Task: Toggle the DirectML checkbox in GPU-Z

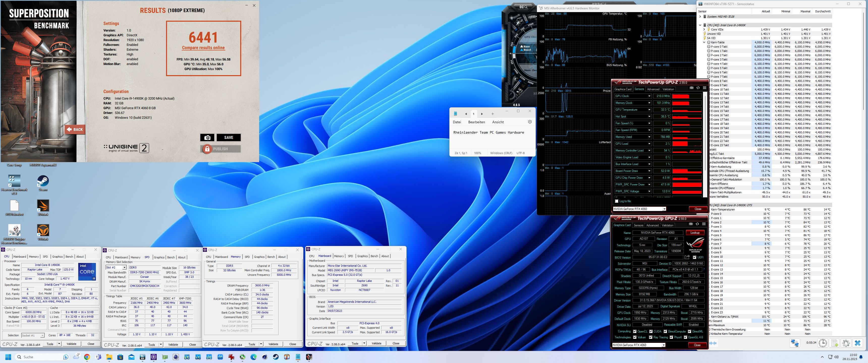Action: click(x=689, y=331)
